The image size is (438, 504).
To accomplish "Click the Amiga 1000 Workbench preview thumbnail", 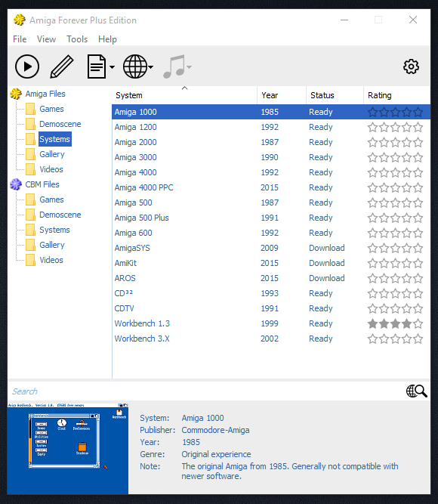I will (x=68, y=448).
